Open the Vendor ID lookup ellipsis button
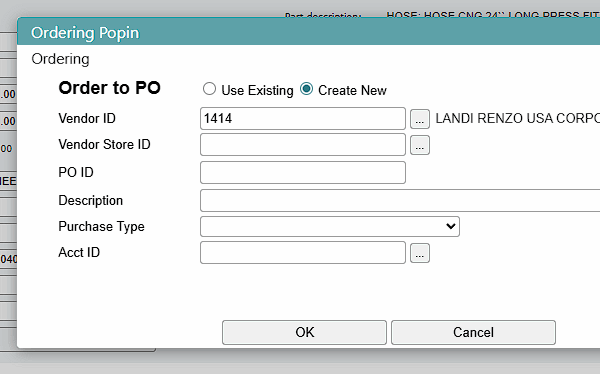Screen dimensions: 600x374 [420, 119]
